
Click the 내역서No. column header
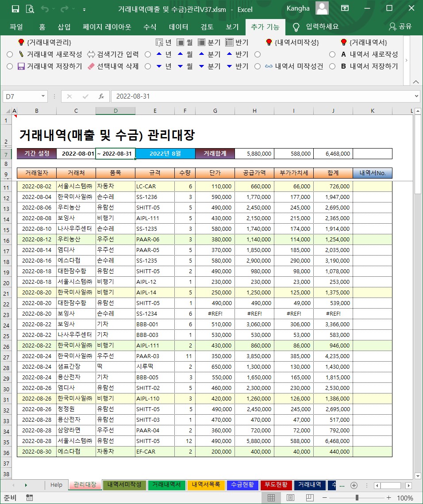tap(373, 173)
